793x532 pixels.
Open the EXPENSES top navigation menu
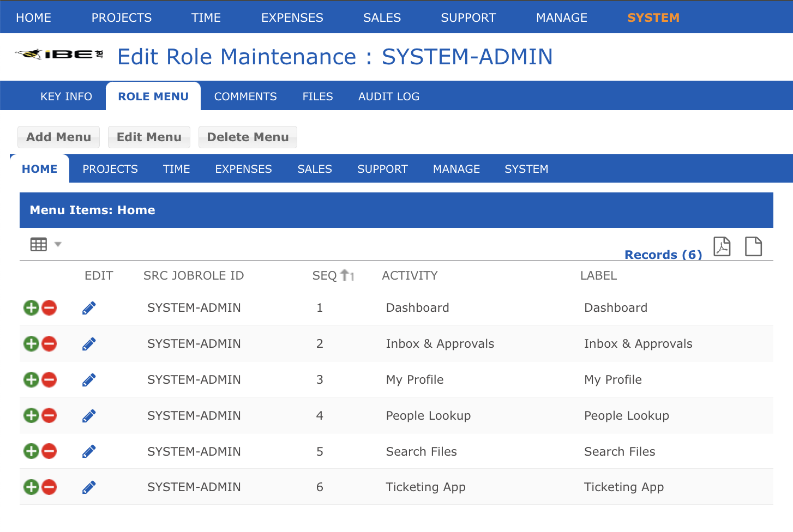pos(292,17)
